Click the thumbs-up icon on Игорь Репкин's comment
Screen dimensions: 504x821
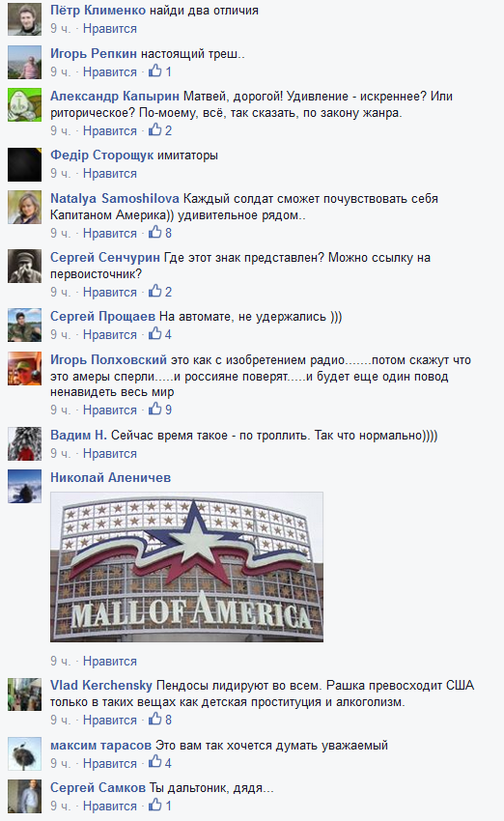[154, 71]
